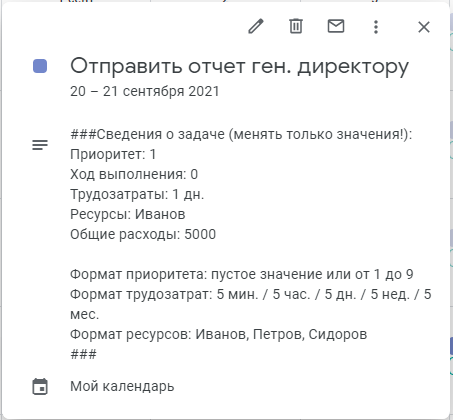The width and height of the screenshot is (453, 420).
Task: Close the event details popup
Action: pyautogui.click(x=424, y=27)
